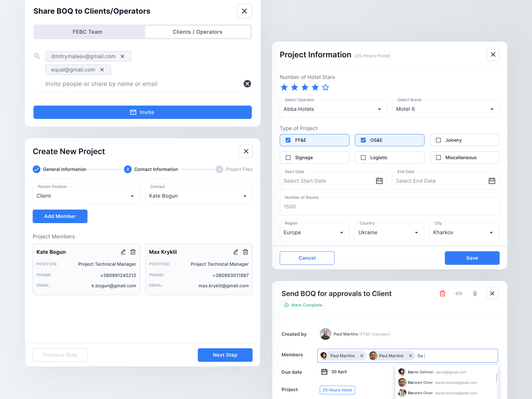Screen dimensions: 532x399
Task: Open the Select Brand dropdown
Action: [492, 109]
